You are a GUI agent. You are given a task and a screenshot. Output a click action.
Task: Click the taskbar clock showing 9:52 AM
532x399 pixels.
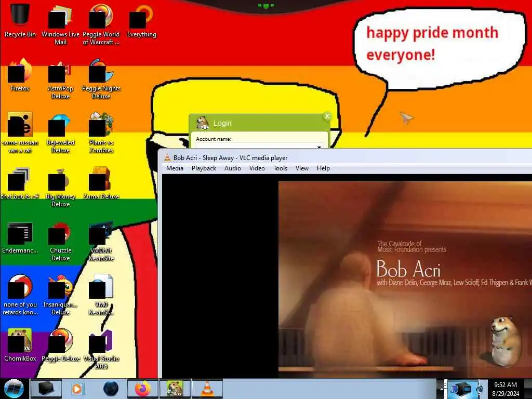506,389
